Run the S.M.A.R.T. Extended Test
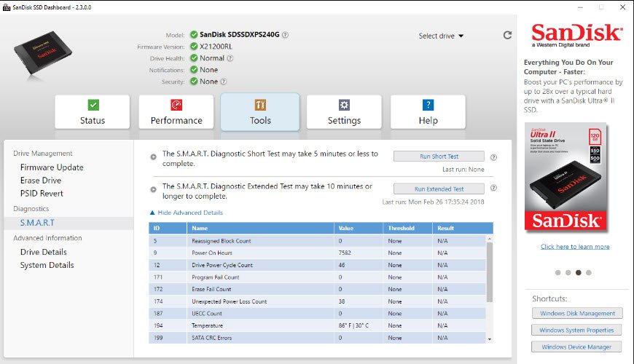634x364 pixels. coord(439,189)
